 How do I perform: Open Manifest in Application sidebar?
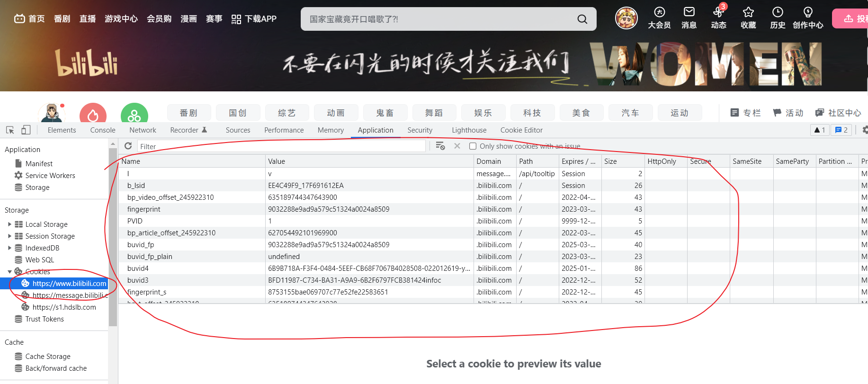[39, 163]
